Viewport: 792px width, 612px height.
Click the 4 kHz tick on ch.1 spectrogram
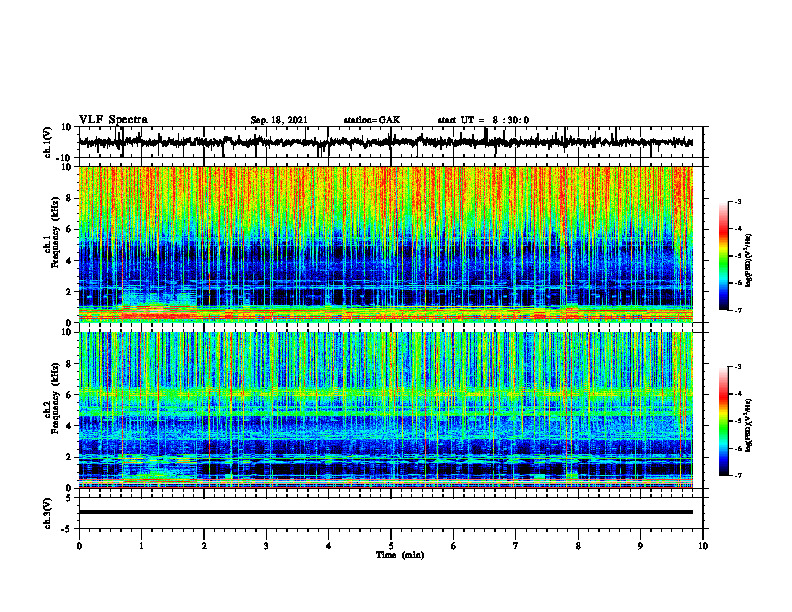click(70, 261)
